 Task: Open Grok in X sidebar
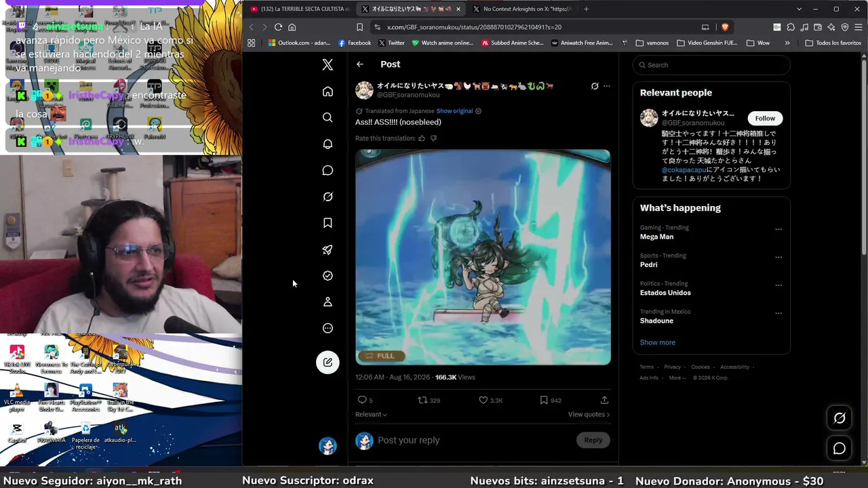tap(328, 197)
